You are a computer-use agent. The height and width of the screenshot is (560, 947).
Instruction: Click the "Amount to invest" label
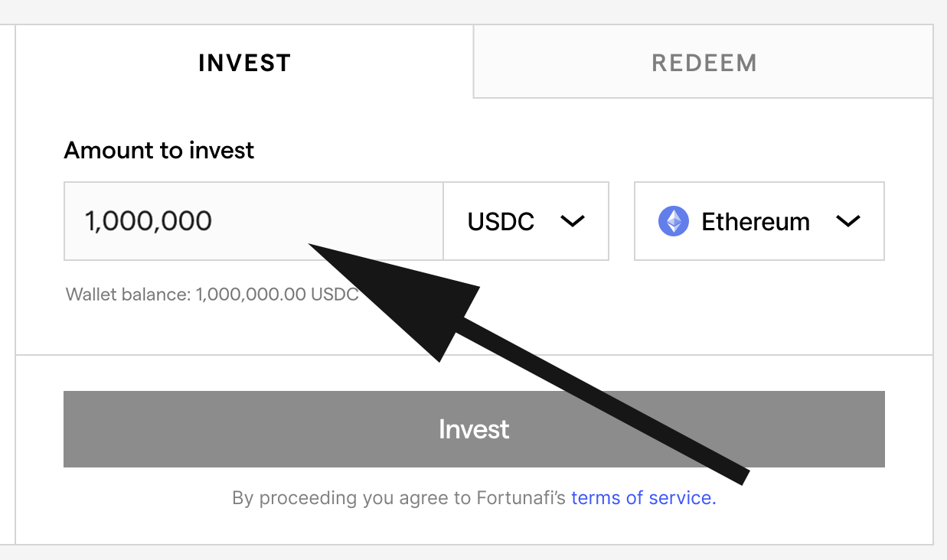coord(159,150)
